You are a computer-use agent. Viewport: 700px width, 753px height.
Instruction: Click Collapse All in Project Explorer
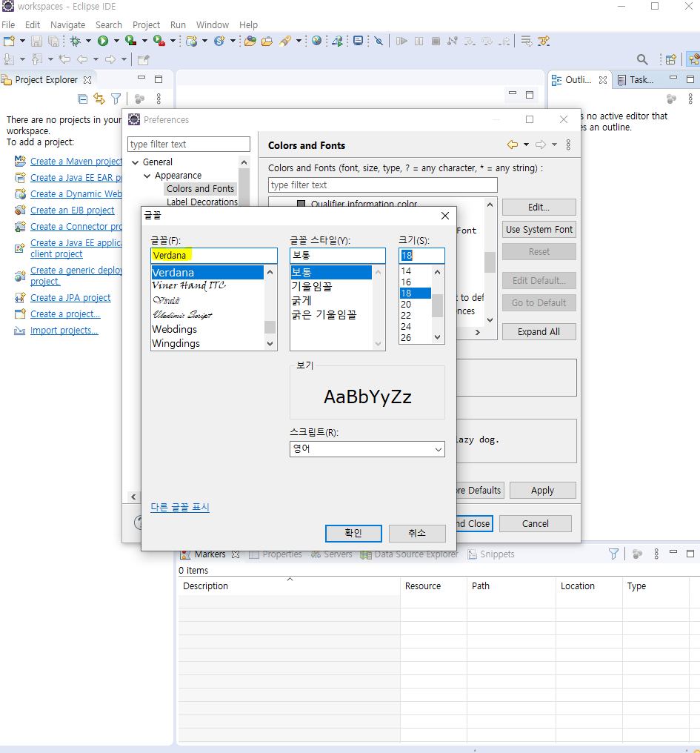tap(82, 99)
